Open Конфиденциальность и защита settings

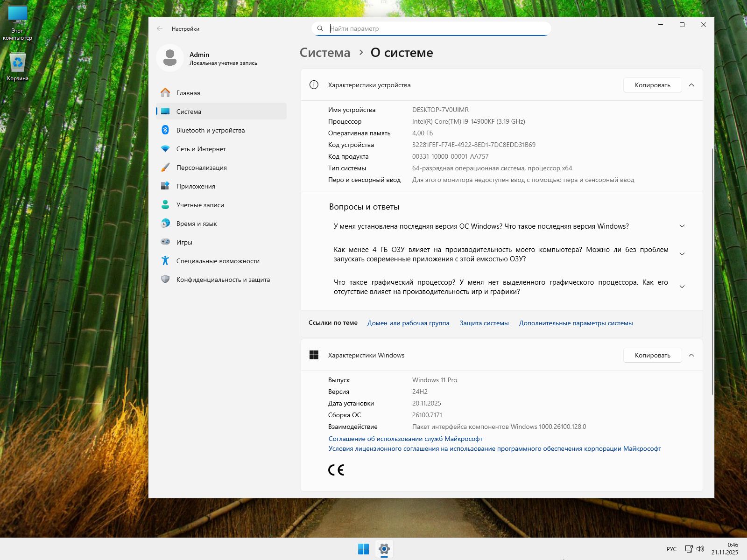click(x=223, y=280)
